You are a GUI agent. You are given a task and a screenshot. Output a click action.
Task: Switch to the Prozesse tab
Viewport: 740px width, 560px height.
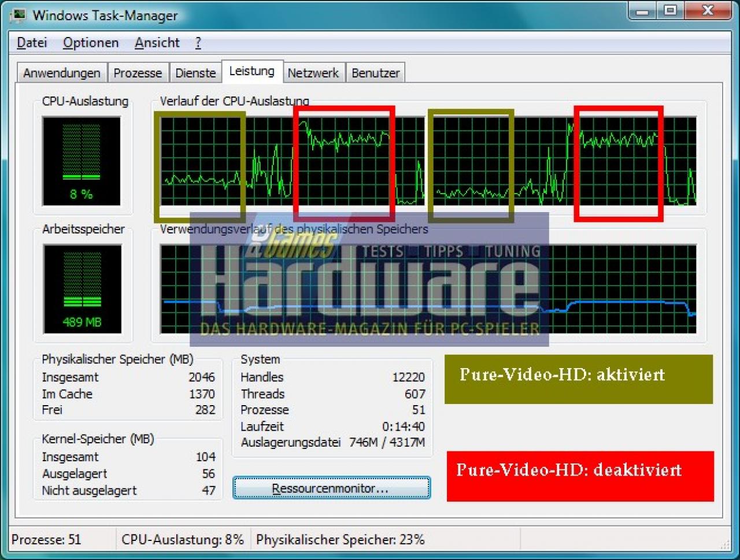click(x=138, y=73)
